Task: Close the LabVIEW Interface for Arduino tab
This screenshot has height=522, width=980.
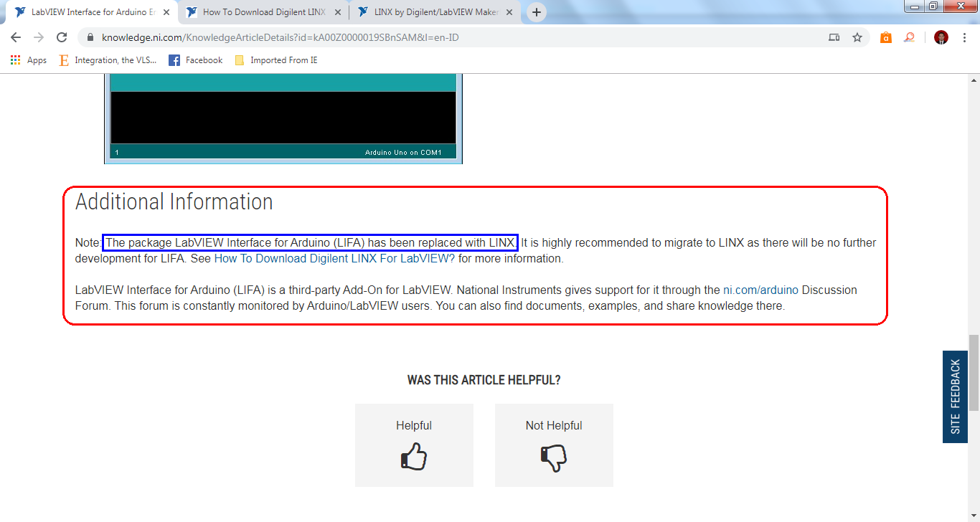Action: click(x=166, y=12)
